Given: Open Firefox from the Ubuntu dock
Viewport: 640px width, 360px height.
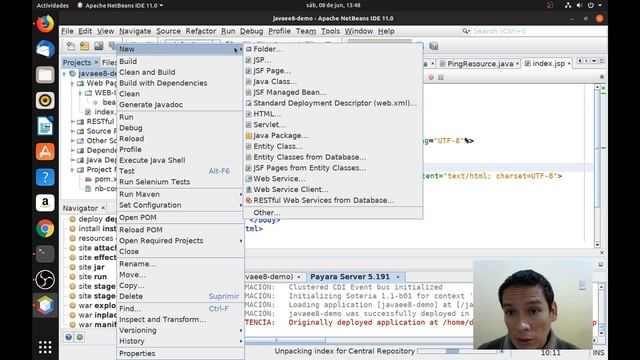Looking at the screenshot, I should coord(45,23).
